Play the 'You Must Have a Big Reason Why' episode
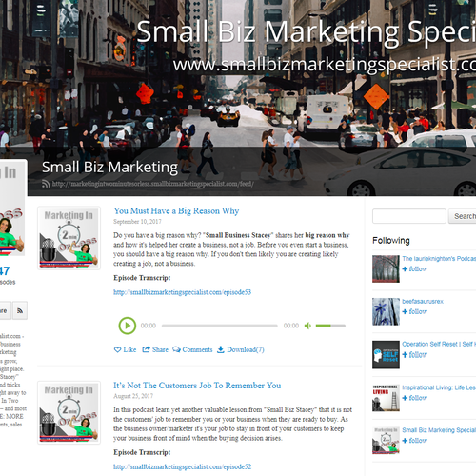The width and height of the screenshot is (476, 476). coord(128,326)
